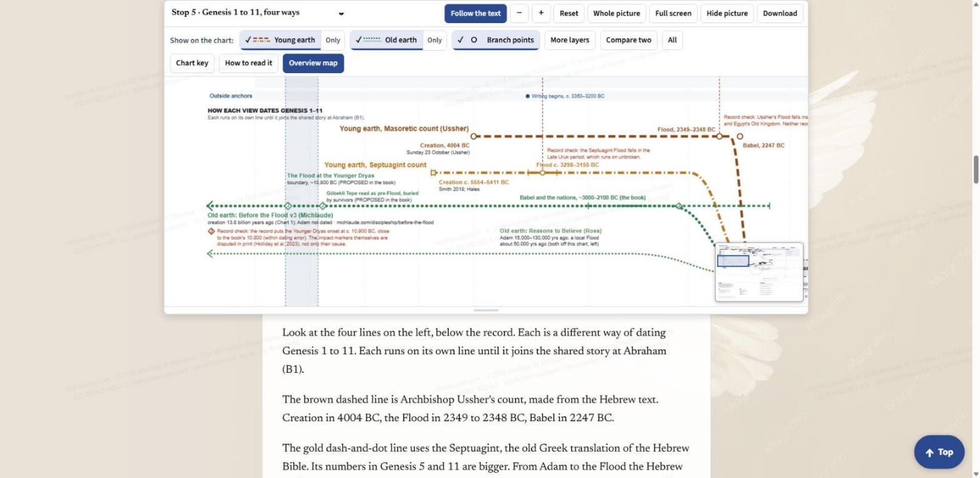Click the diamond under The Flood at Younger Dryas

click(288, 205)
